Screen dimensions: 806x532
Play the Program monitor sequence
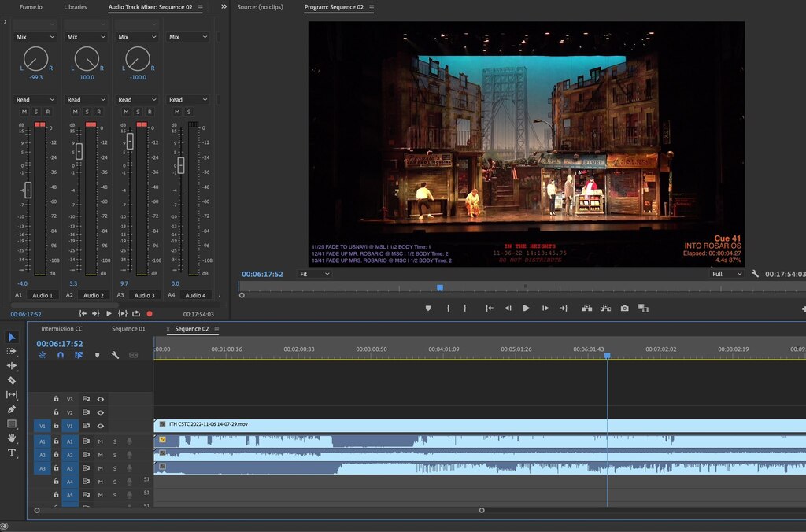coord(527,308)
